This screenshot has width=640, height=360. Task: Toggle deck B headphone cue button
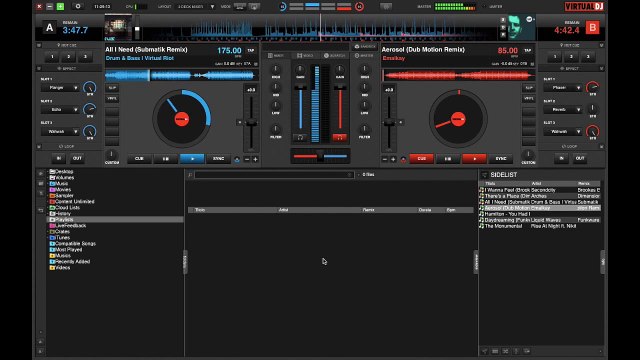coord(339,138)
